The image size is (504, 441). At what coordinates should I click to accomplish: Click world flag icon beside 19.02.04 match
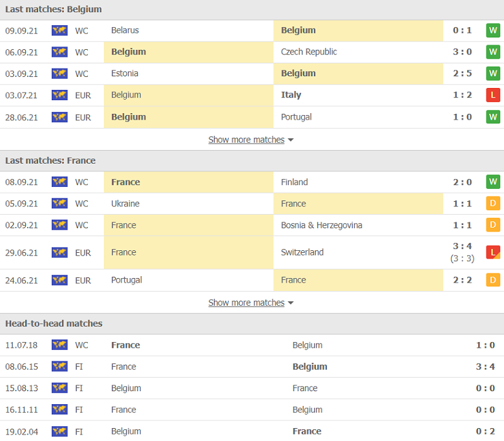click(x=59, y=431)
